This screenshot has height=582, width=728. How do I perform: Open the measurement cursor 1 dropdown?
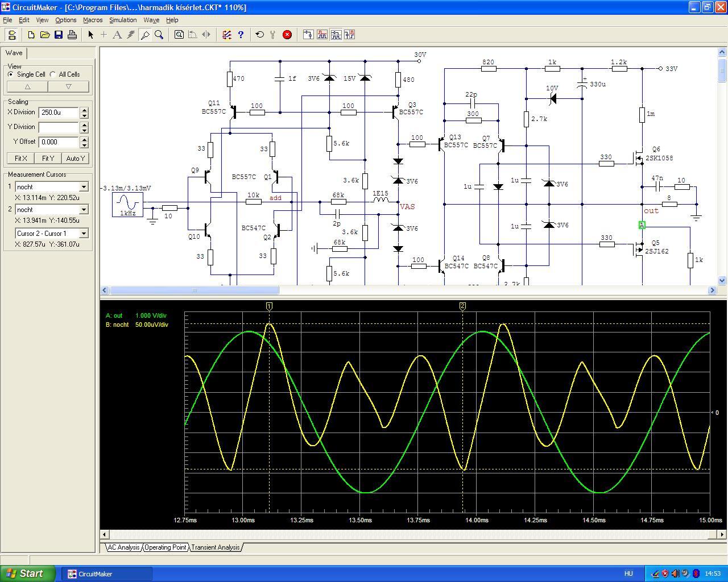[x=84, y=187]
